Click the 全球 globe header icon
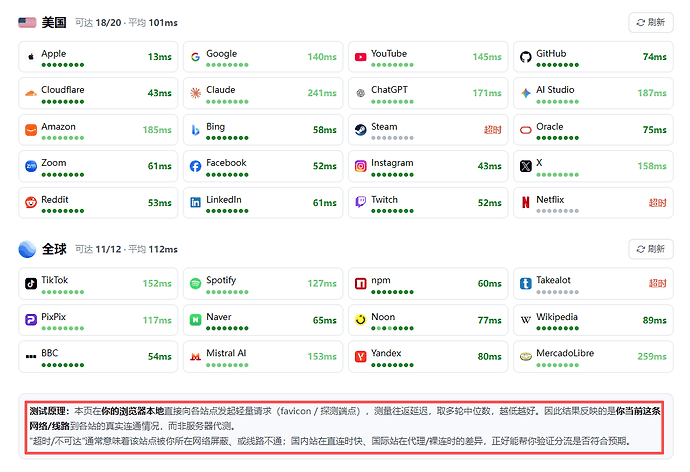 coord(27,249)
